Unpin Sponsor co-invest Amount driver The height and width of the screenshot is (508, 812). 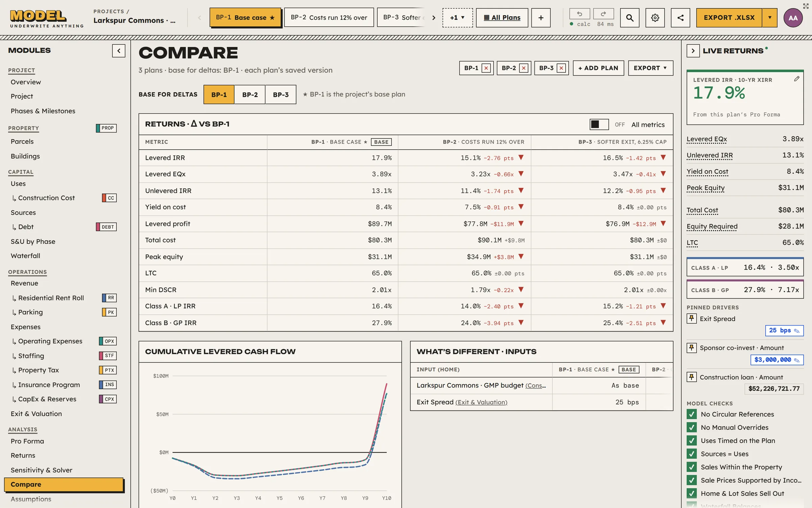point(692,348)
